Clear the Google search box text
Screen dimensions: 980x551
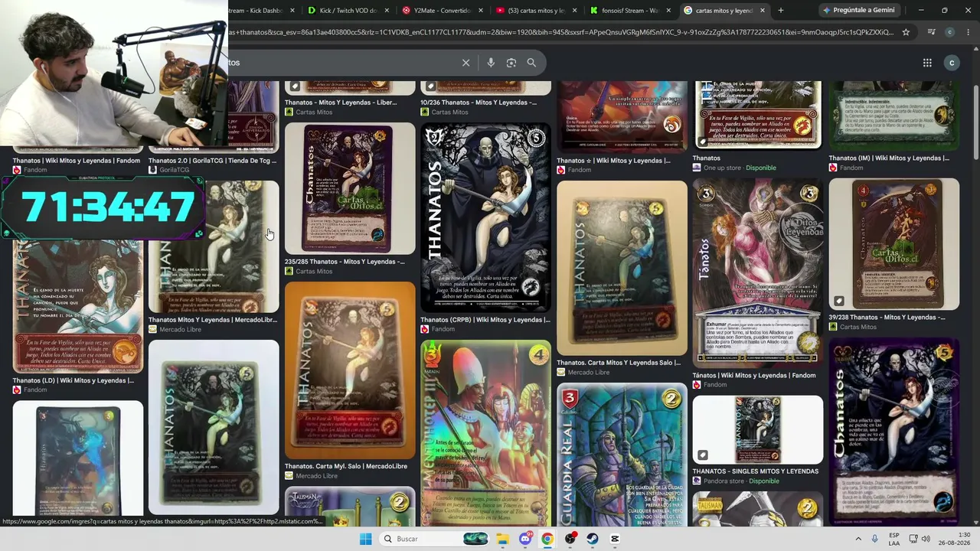pos(465,63)
